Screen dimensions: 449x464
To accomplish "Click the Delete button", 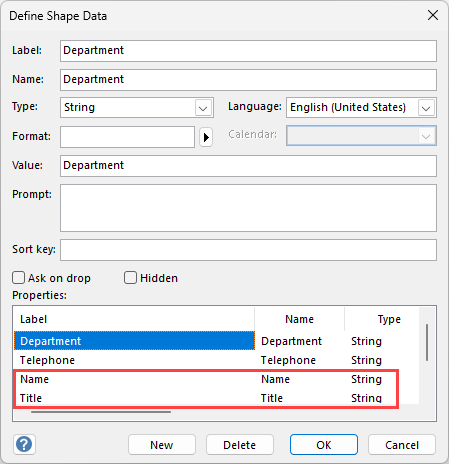I will click(x=240, y=445).
